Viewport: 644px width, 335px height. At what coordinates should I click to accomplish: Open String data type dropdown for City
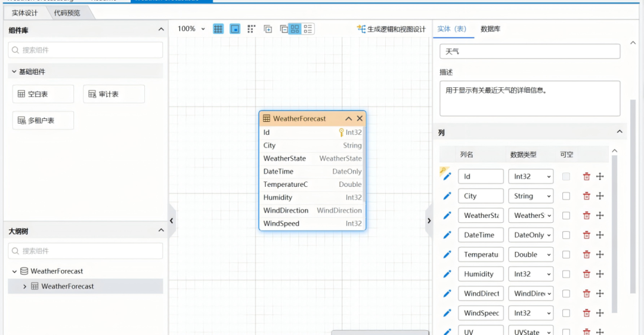click(x=531, y=196)
